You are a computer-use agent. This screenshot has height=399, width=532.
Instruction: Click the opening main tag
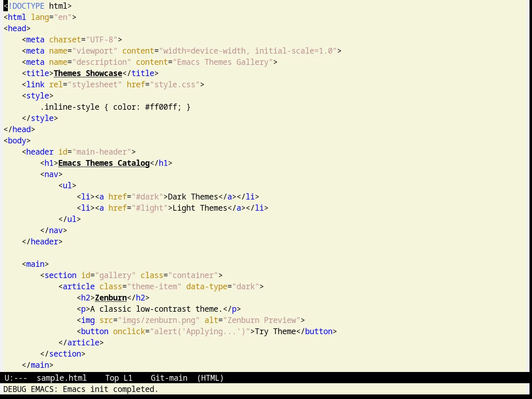[x=35, y=264]
